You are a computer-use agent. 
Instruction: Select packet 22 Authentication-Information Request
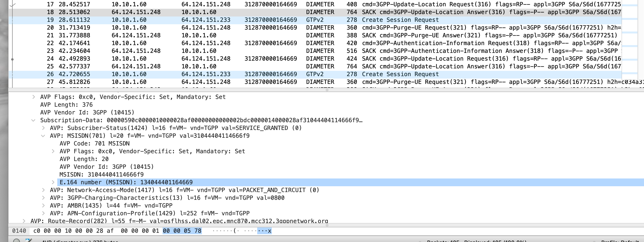(225, 43)
